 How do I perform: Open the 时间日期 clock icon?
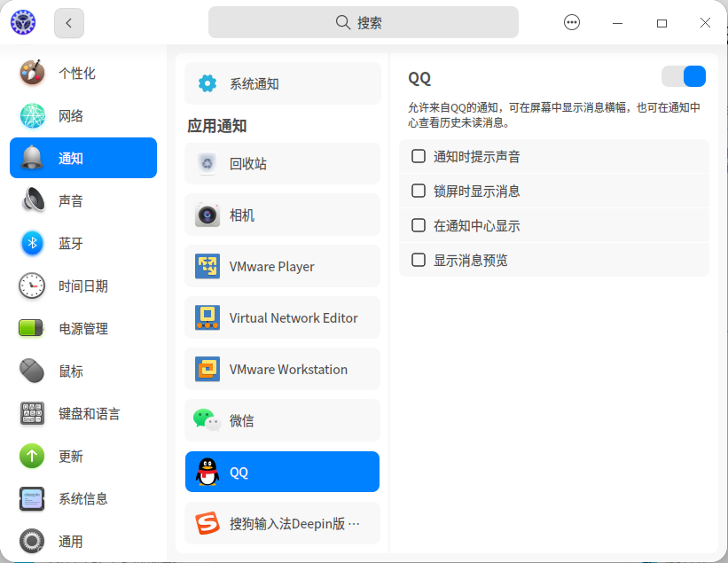(32, 285)
